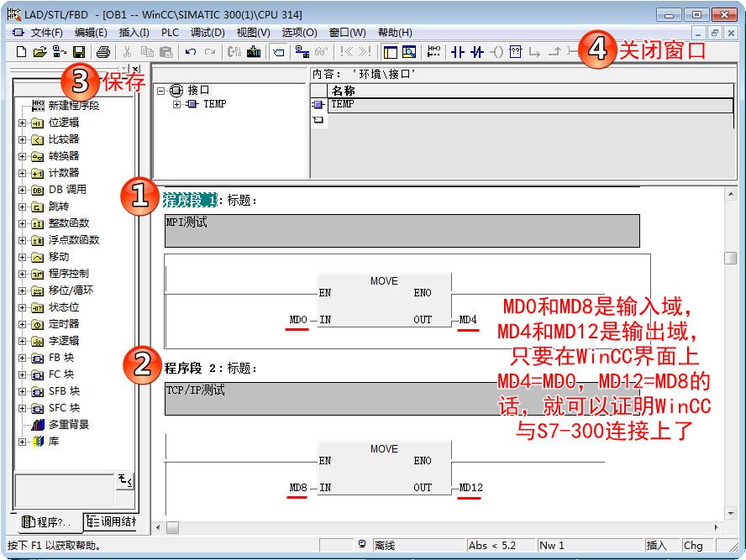The height and width of the screenshot is (560, 746).
Task: Insert coil toolbar icon
Action: pyautogui.click(x=496, y=51)
